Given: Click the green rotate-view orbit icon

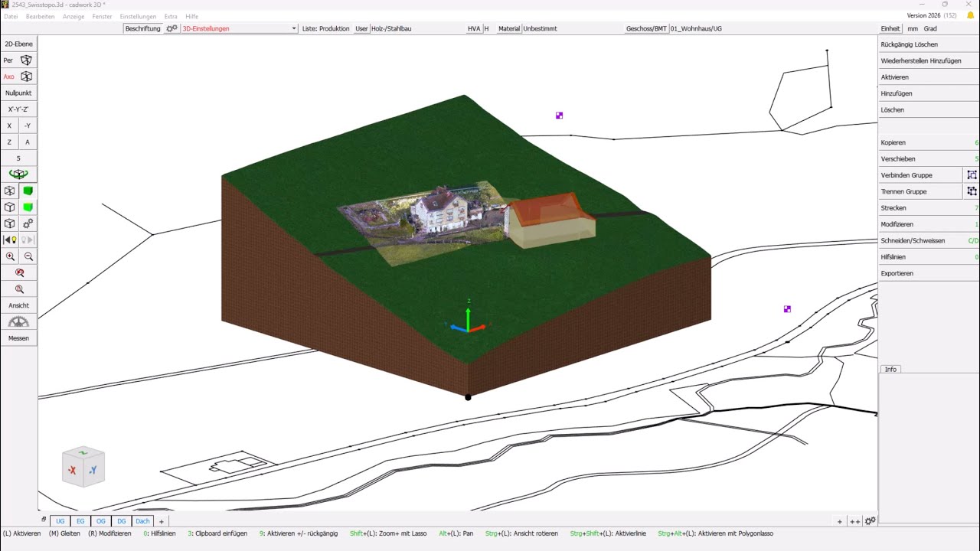Looking at the screenshot, I should coord(18,174).
